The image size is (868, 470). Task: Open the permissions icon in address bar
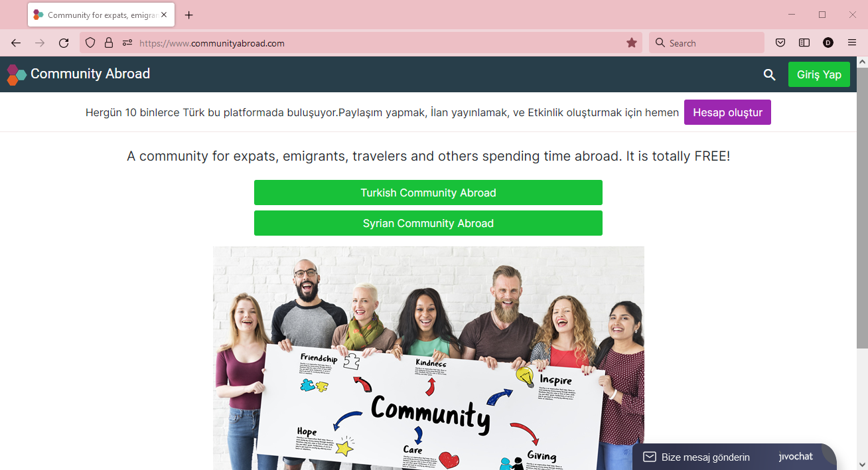127,43
